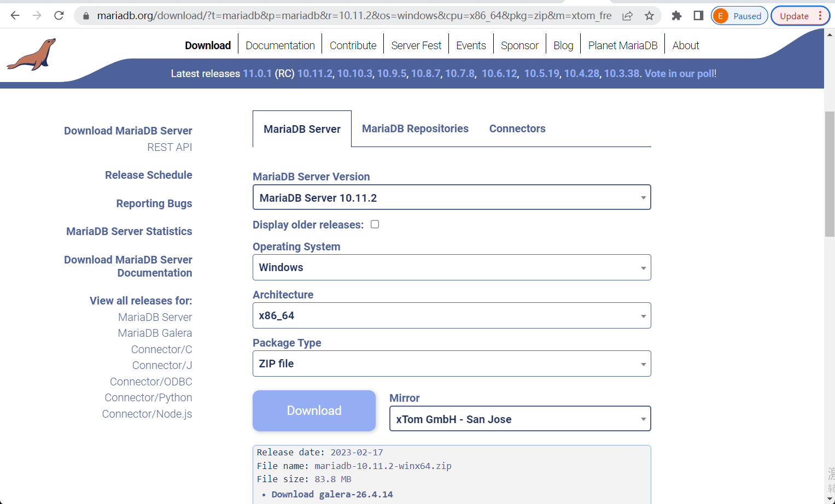Click the MariaDB seal logo
The height and width of the screenshot is (504, 835).
[32, 55]
